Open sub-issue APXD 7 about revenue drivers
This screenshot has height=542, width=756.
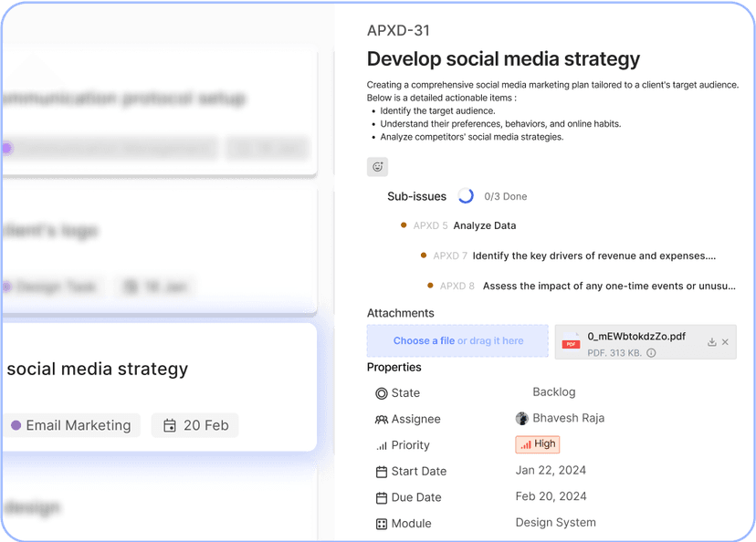pos(593,256)
